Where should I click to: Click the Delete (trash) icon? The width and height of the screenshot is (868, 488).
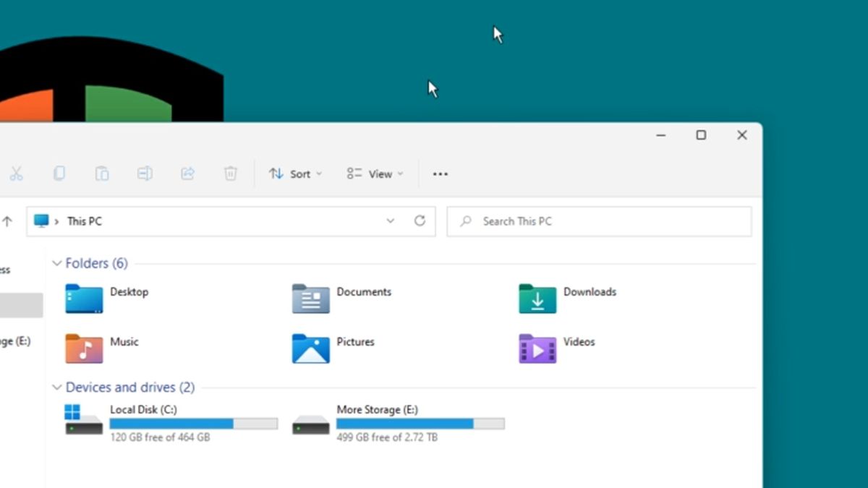point(230,174)
